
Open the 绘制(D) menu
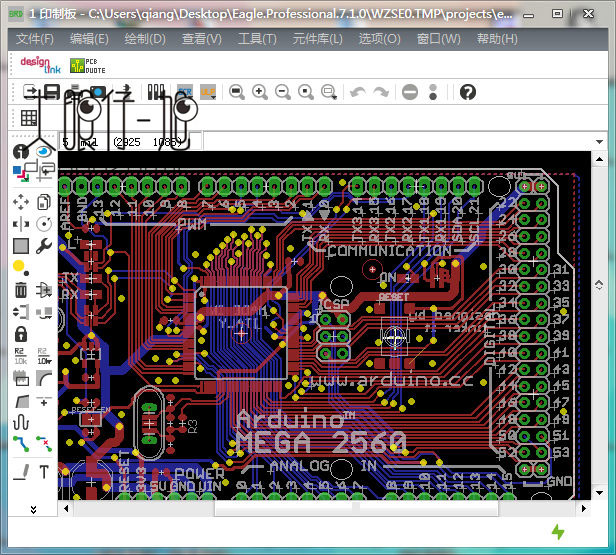[x=145, y=39]
